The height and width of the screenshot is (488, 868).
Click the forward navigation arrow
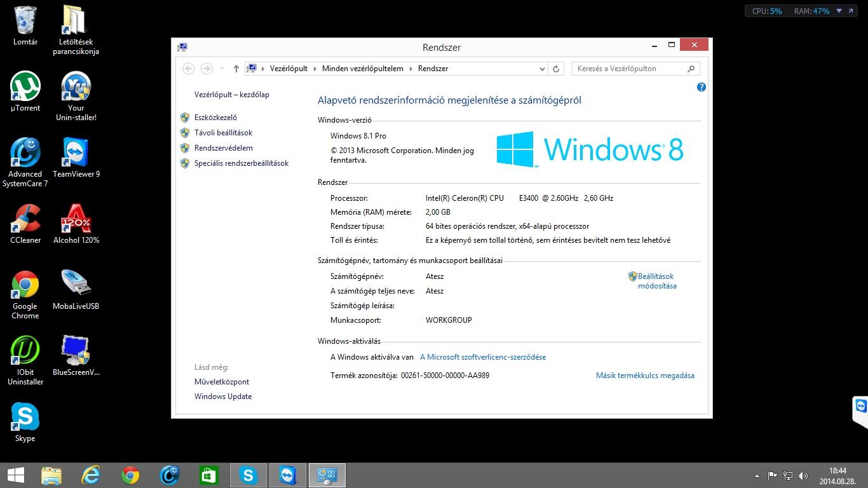click(207, 69)
